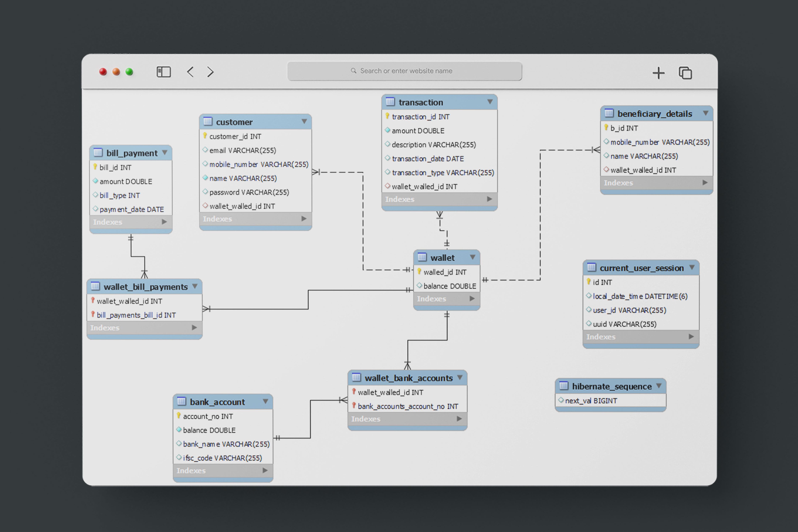This screenshot has width=798, height=532.
Task: Show tab overview with stacked squares icon
Action: pos(685,73)
